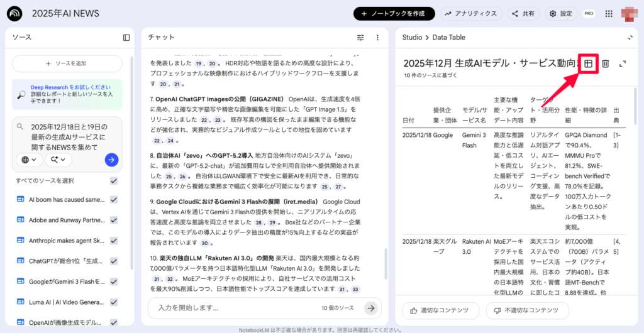This screenshot has width=644, height=333.
Task: Toggle checkbox for Anthropic makes agent Sk source
Action: click(x=114, y=240)
